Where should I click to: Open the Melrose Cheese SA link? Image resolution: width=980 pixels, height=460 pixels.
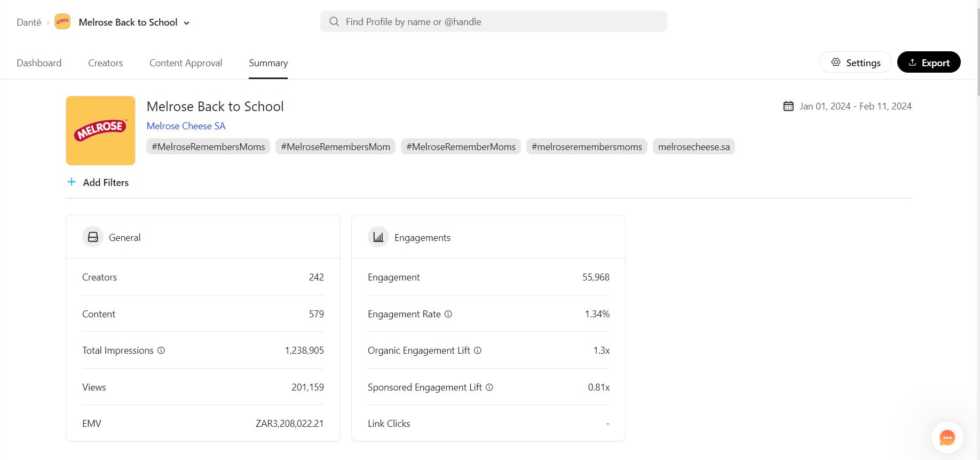(186, 126)
